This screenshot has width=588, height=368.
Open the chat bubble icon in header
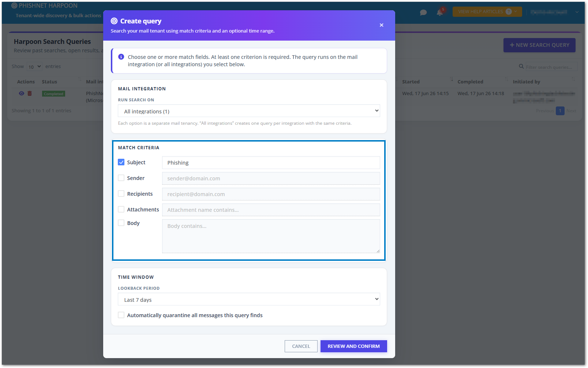(423, 12)
